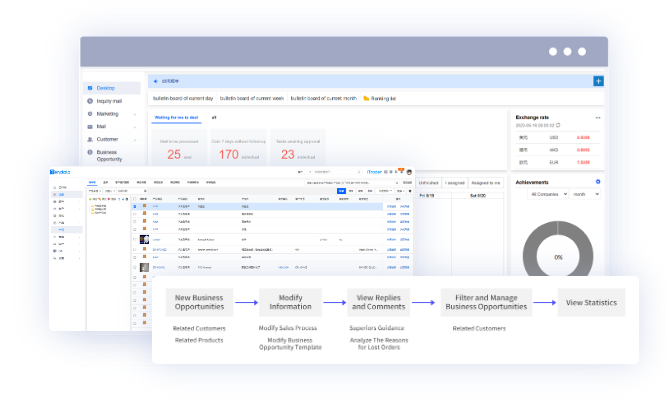Select the all tab next to Waiting for me
The image size is (667, 398).
[x=214, y=117]
